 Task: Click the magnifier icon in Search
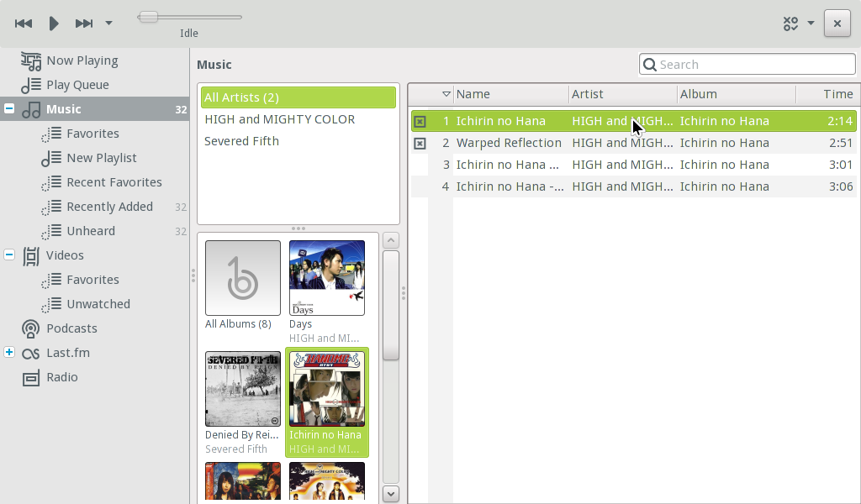point(650,65)
